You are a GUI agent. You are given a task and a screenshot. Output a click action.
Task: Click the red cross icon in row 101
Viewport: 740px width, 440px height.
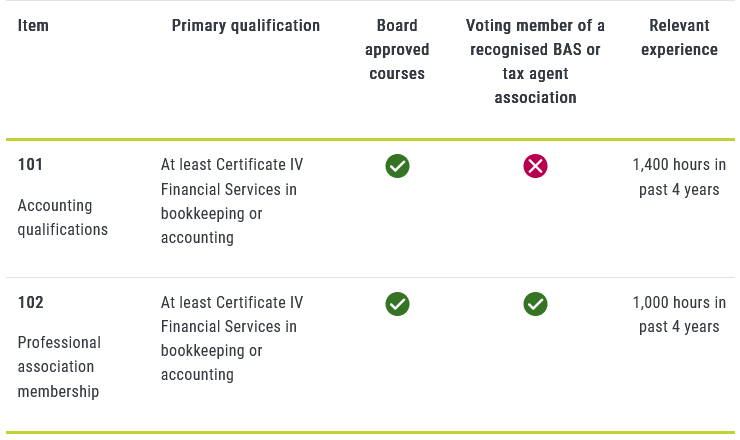point(536,166)
